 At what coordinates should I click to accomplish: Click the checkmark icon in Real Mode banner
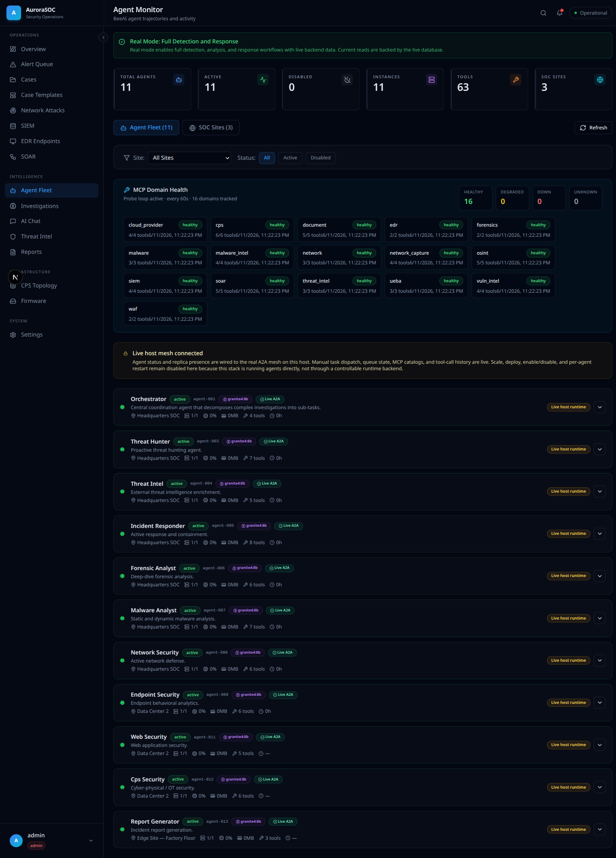coord(122,42)
